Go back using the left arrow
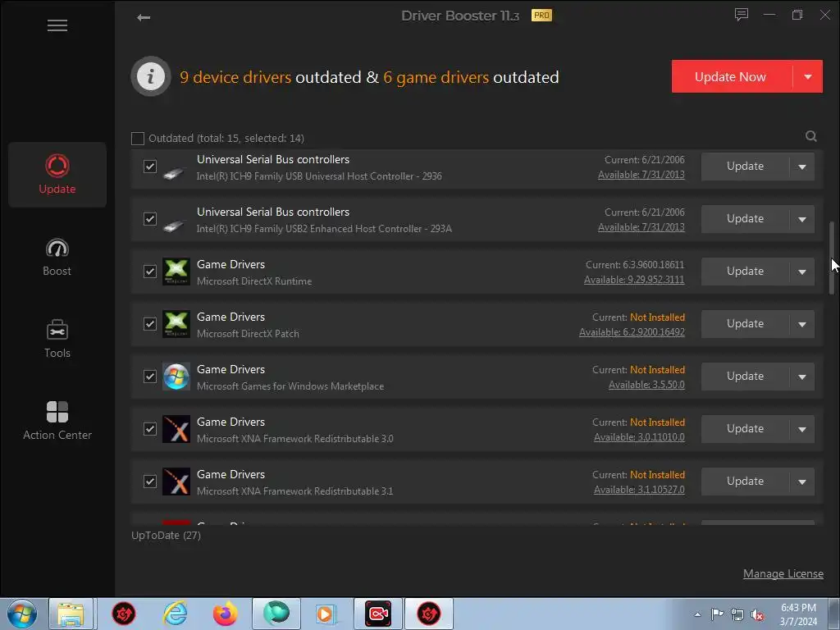Image resolution: width=840 pixels, height=630 pixels. 143,18
